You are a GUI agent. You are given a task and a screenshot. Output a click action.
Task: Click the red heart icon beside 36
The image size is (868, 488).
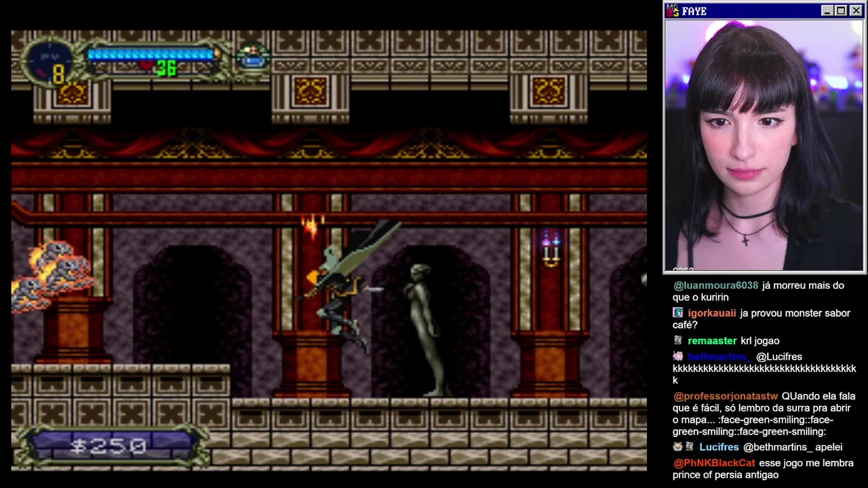coord(147,66)
